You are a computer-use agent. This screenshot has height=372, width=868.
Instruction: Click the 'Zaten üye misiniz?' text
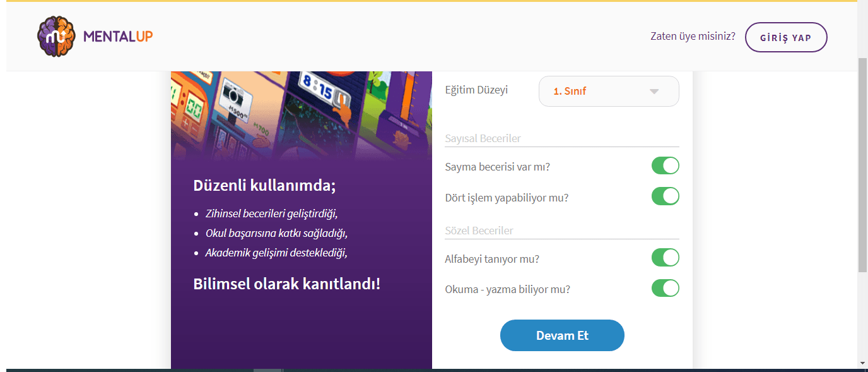click(x=693, y=37)
